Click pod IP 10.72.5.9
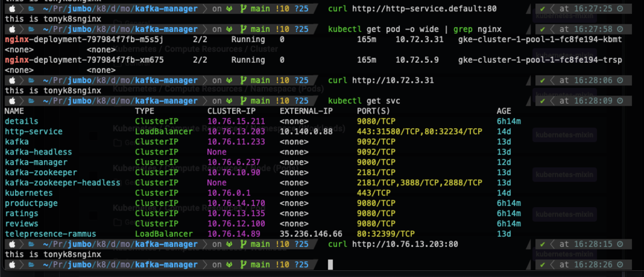Image resolution: width=644 pixels, height=277 pixels. click(x=417, y=60)
